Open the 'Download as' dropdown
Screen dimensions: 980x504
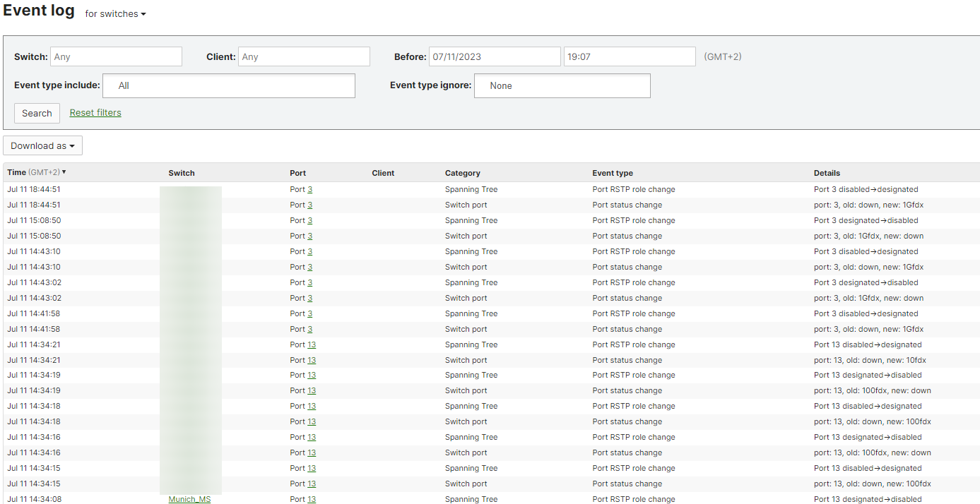pyautogui.click(x=42, y=145)
